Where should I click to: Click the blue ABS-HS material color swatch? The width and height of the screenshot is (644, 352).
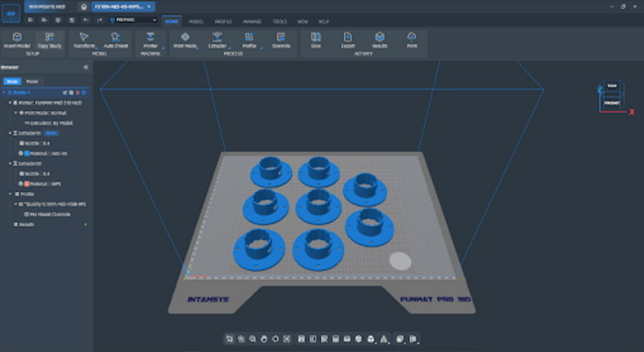[26, 153]
